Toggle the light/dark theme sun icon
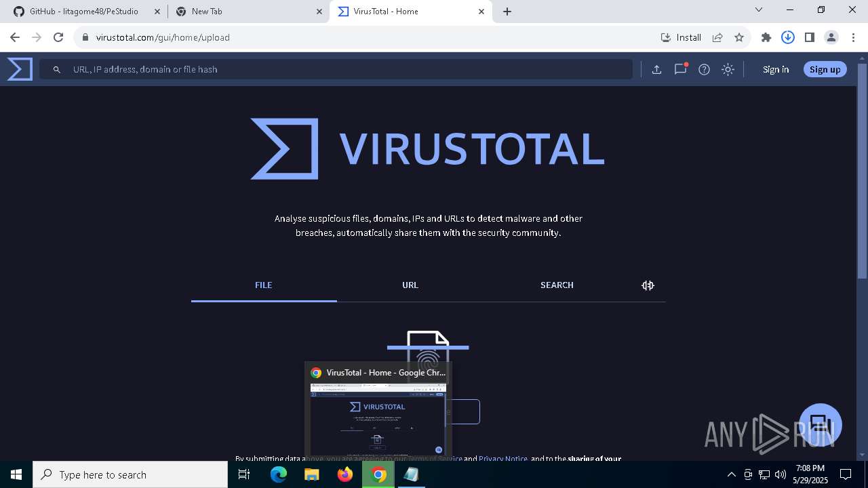This screenshot has width=868, height=488. point(728,69)
